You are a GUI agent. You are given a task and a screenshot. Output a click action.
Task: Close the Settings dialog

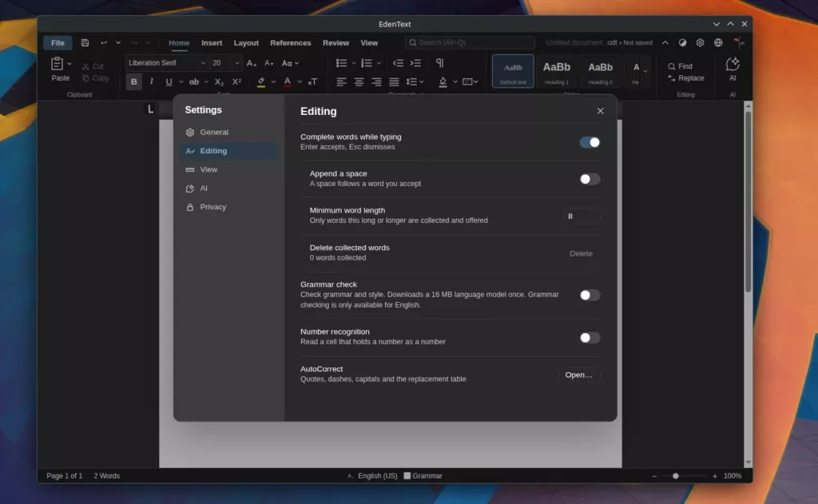pos(601,110)
